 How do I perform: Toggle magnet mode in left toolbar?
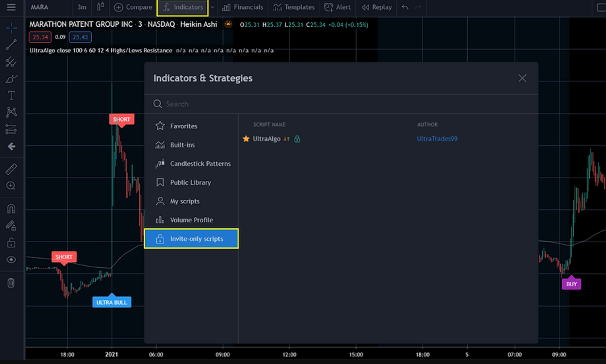[11, 209]
